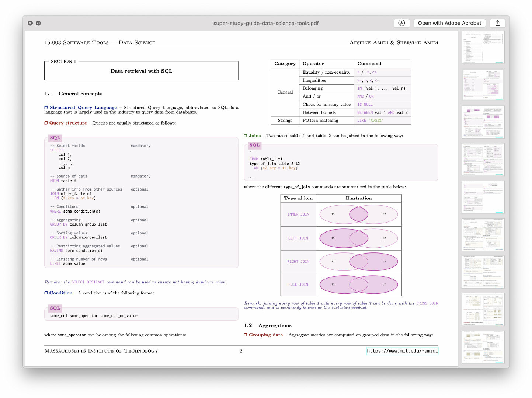This screenshot has width=532, height=398.
Task: Click the 'Condition' term heading
Action: pyautogui.click(x=61, y=293)
